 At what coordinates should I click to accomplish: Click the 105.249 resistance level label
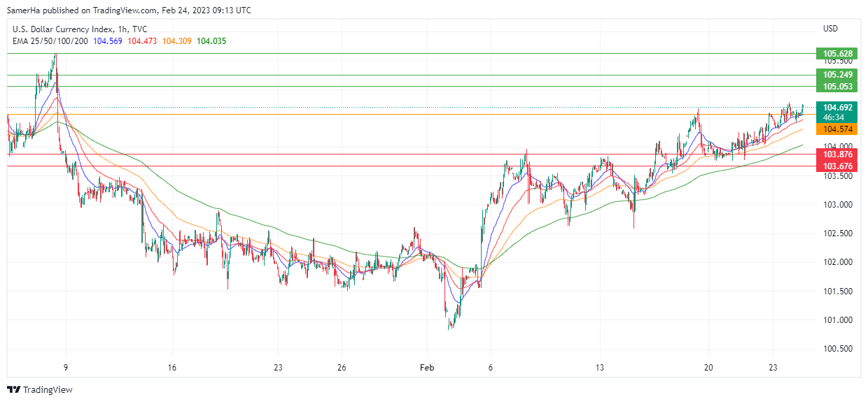coord(837,75)
